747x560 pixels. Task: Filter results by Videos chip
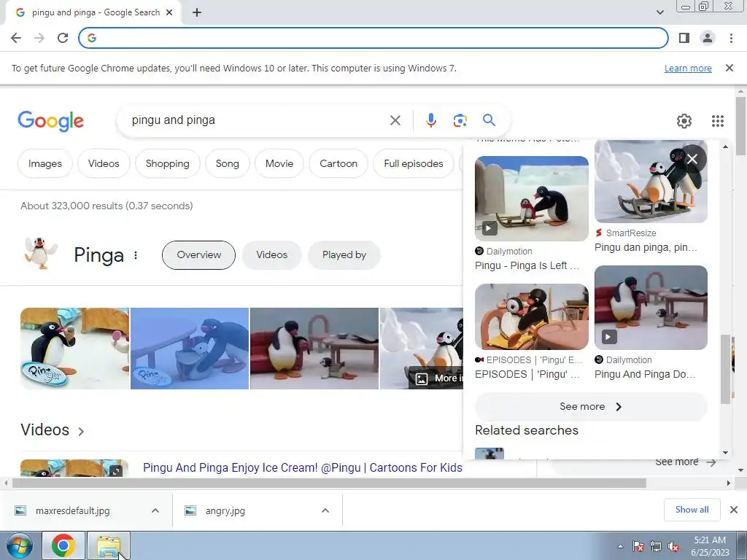coord(104,164)
